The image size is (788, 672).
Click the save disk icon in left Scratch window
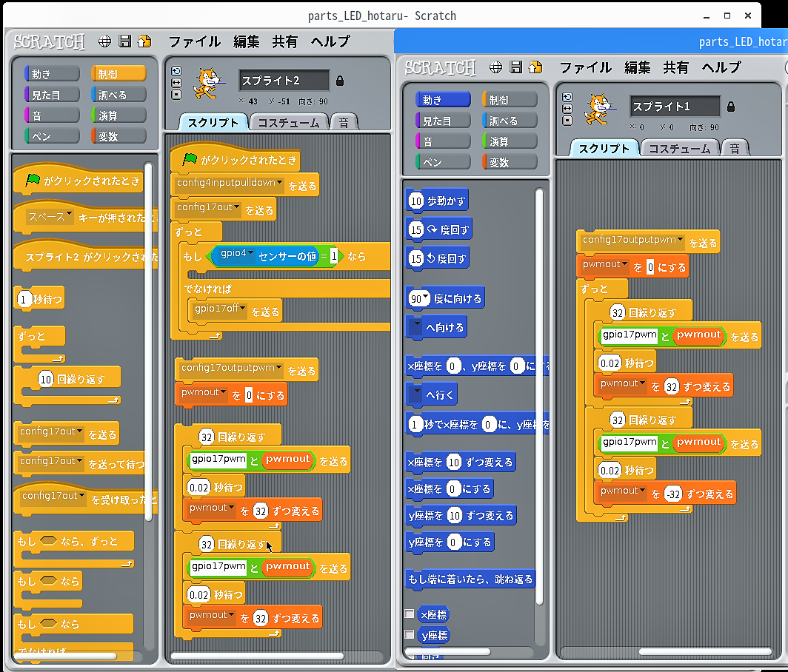pyautogui.click(x=124, y=41)
